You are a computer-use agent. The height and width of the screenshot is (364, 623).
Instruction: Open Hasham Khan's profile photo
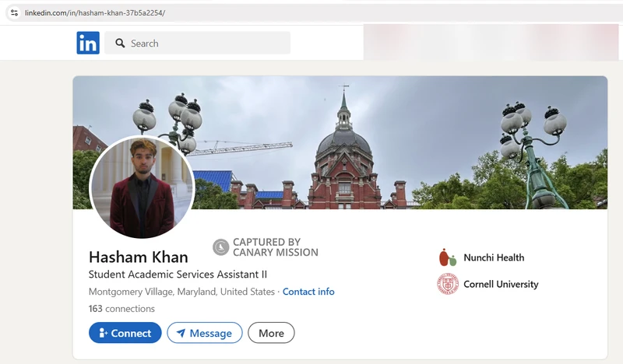click(142, 187)
